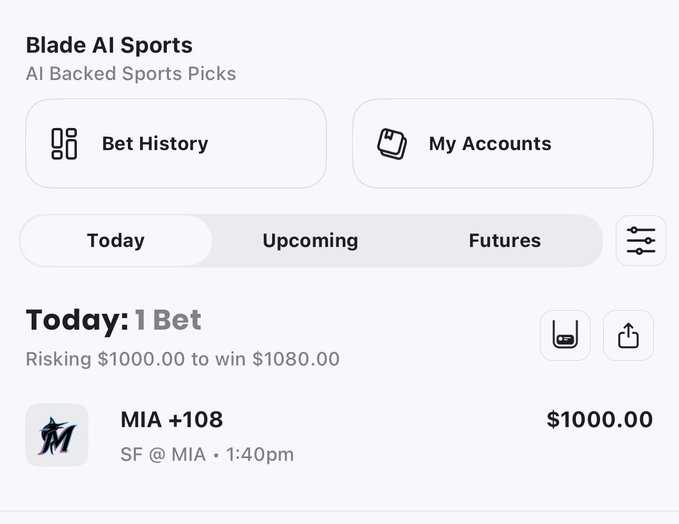The height and width of the screenshot is (524, 679).
Task: Switch to the Upcoming tab
Action: 310,241
